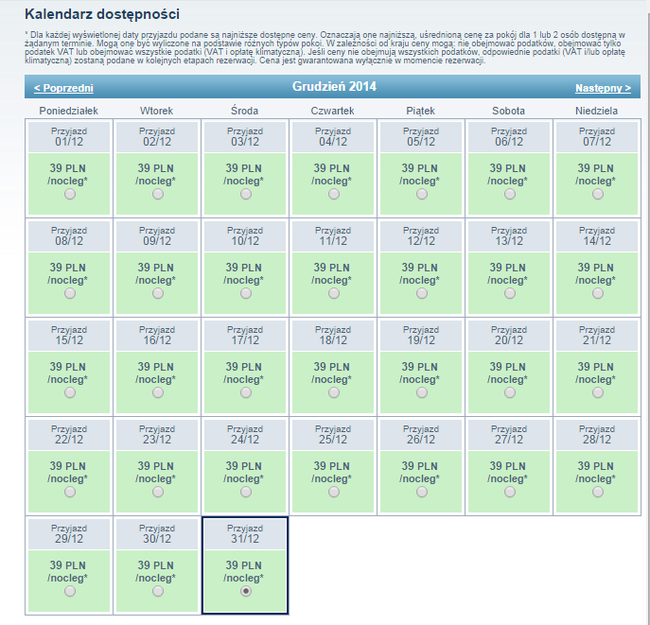Screen dimensions: 650x625
Task: Select arrival 15/12 radio button
Action: [70, 392]
